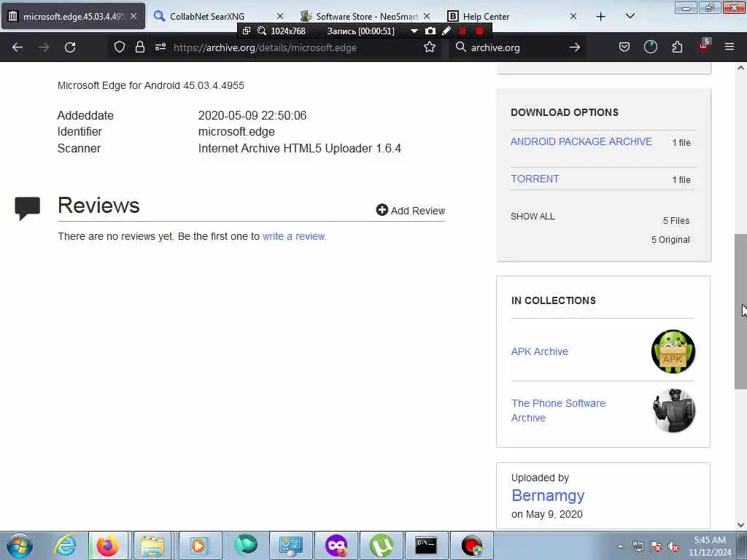Open the circular extension icon in the toolbar
This screenshot has width=747, height=560.
pyautogui.click(x=650, y=47)
